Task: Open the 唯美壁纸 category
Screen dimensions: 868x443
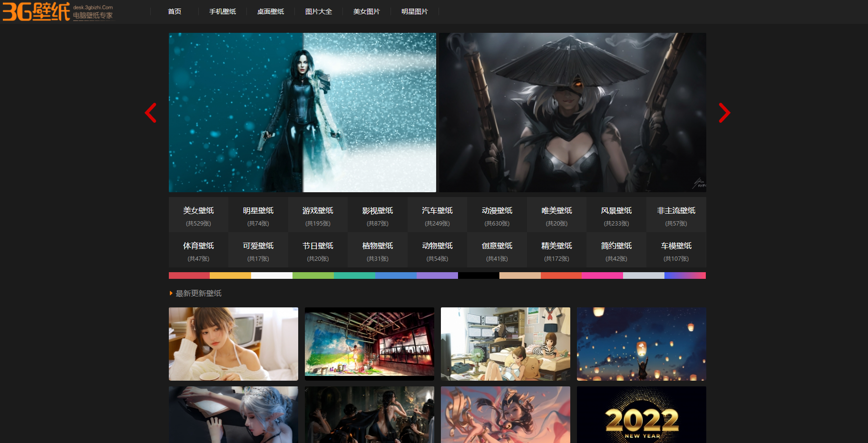Action: coord(556,215)
